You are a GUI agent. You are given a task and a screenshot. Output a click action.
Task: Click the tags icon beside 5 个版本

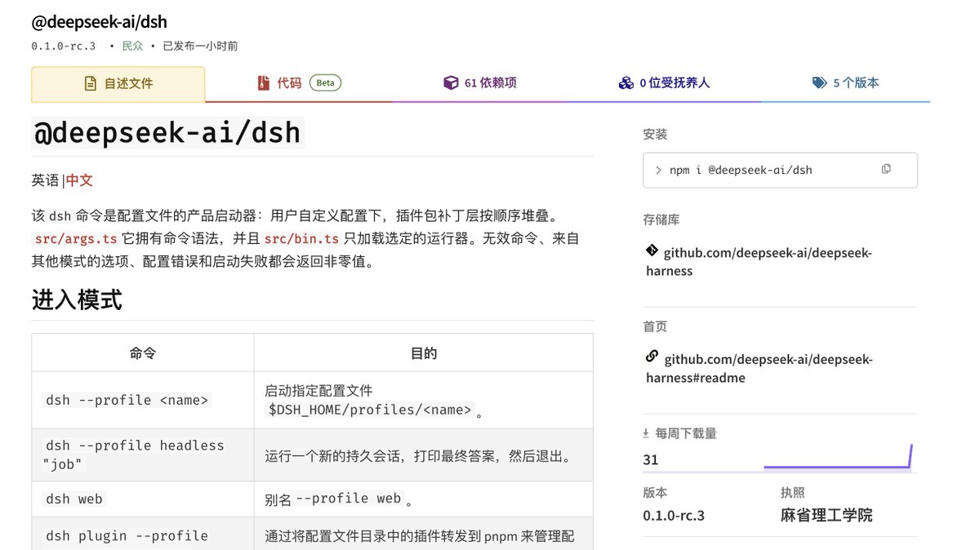820,83
